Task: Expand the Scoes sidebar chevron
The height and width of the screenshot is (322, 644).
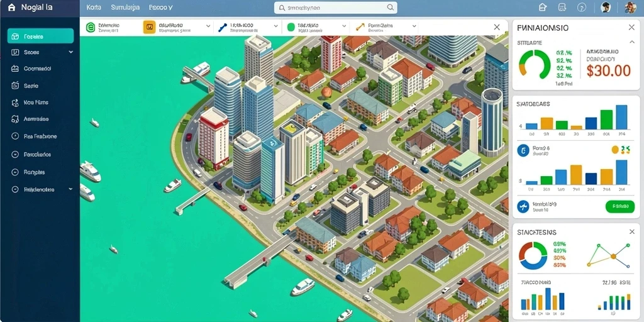Action: point(70,52)
